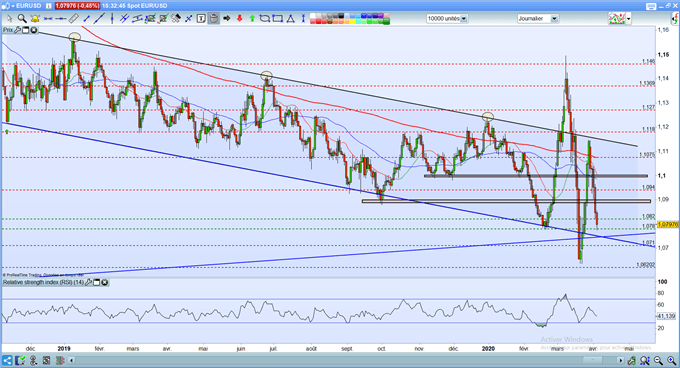The height and width of the screenshot is (368, 680).
Task: Close the RSI indicator panel
Action: [105, 283]
